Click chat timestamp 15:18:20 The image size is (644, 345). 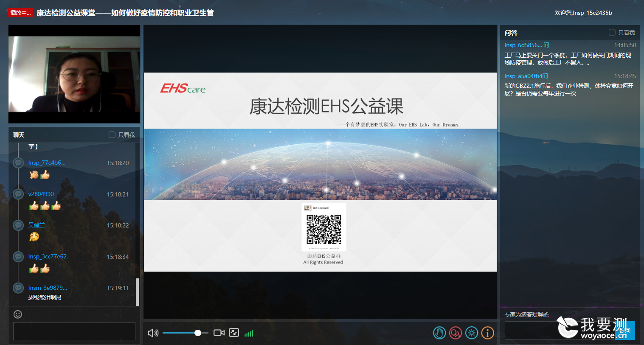(x=118, y=163)
